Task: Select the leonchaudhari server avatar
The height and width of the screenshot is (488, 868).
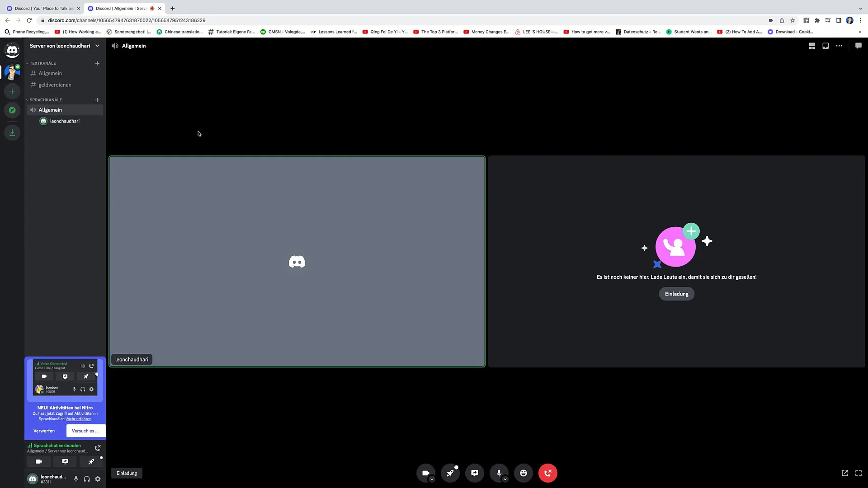Action: (12, 72)
